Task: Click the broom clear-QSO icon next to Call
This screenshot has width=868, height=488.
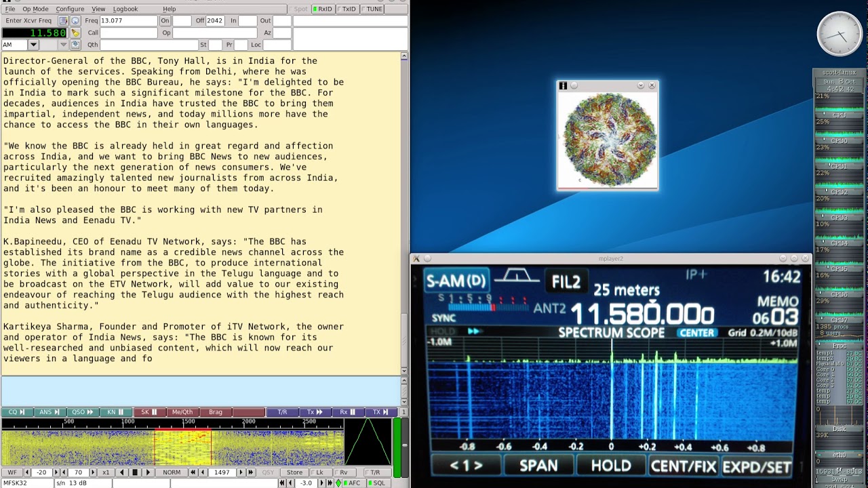Action: 75,33
